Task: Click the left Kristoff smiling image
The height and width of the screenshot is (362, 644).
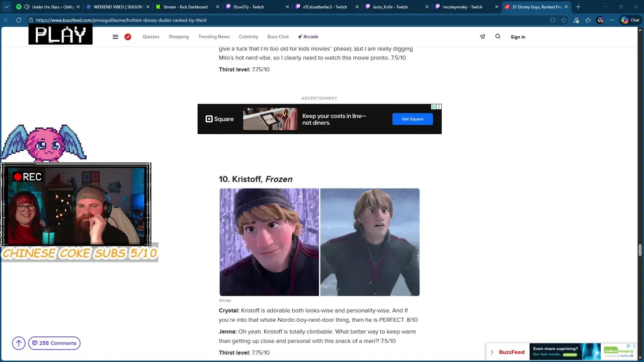Action: point(269,242)
